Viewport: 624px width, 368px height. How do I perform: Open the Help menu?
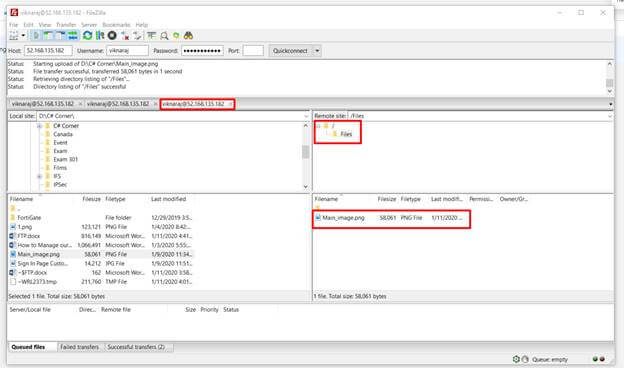pos(142,25)
